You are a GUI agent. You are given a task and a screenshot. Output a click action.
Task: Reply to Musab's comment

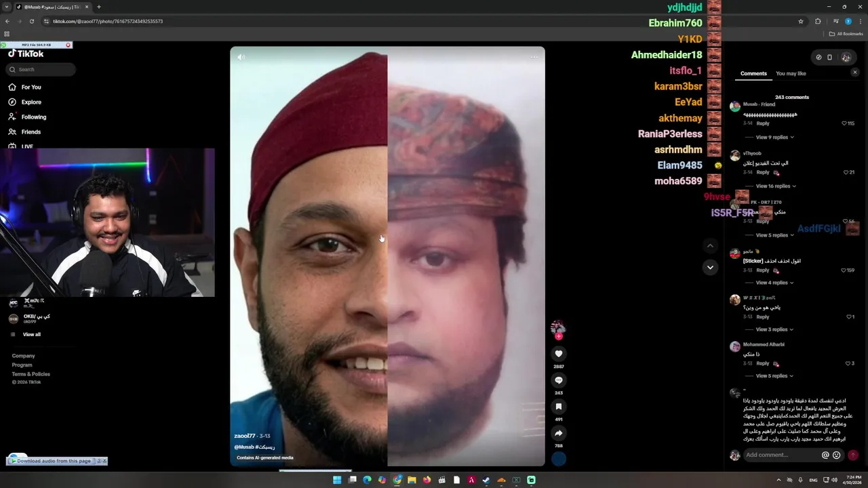[x=763, y=123]
